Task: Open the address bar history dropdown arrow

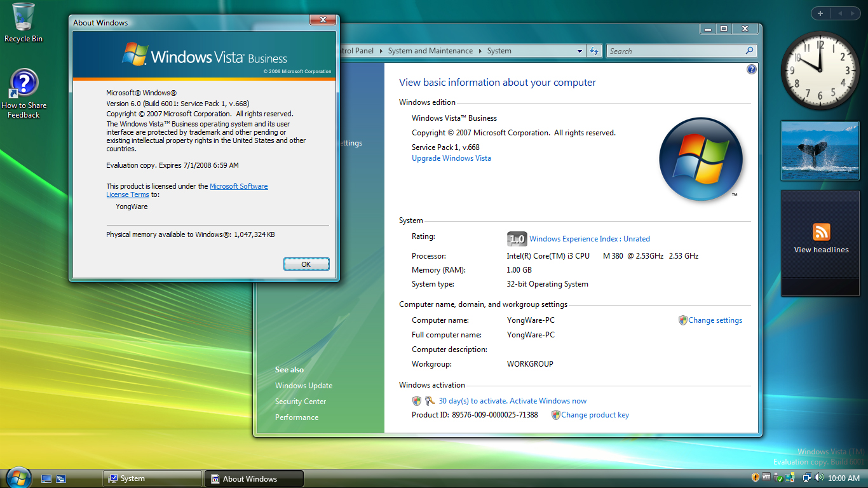Action: [580, 51]
